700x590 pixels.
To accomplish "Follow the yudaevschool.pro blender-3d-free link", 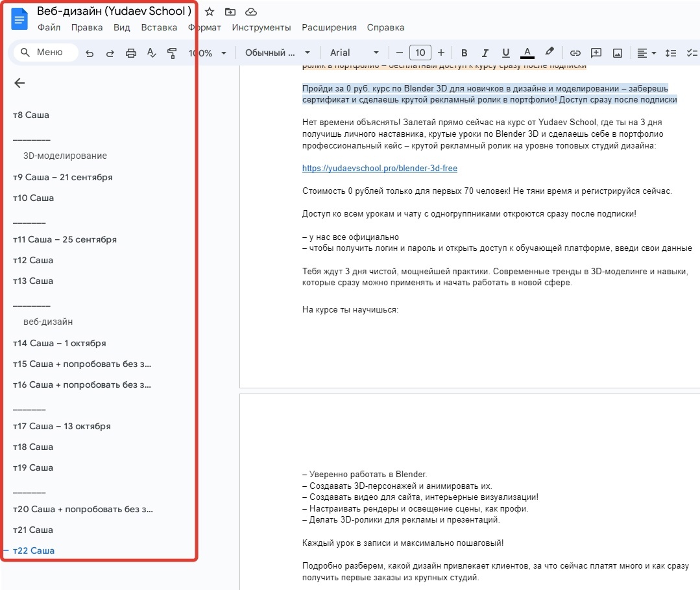I will coord(380,169).
